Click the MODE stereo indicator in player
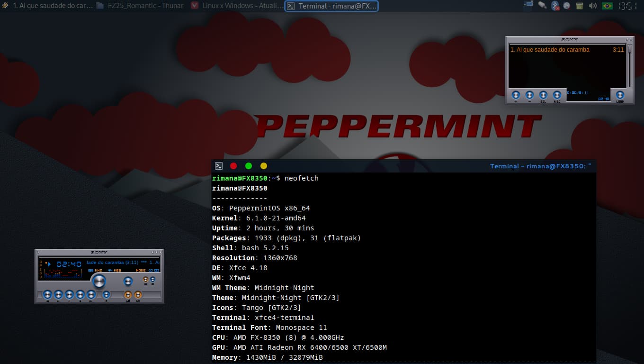Image resolution: width=644 pixels, height=364 pixels. coord(148,270)
